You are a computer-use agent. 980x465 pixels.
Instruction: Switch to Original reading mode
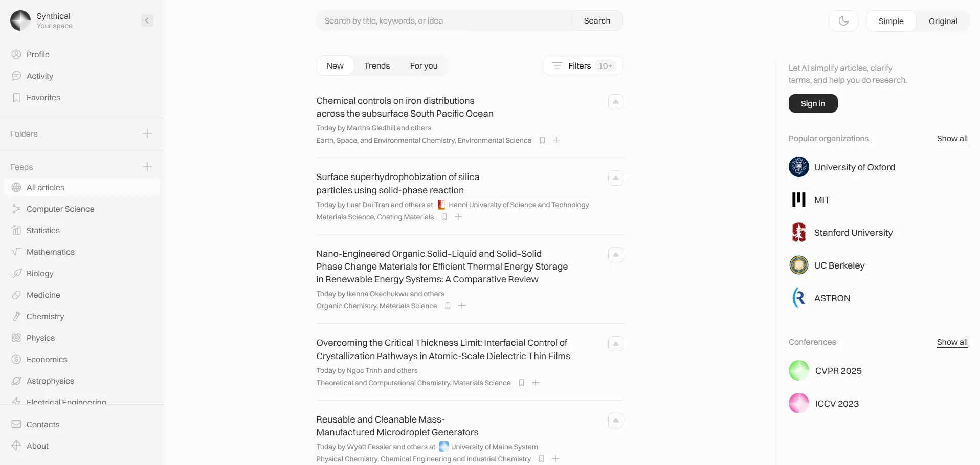click(943, 21)
